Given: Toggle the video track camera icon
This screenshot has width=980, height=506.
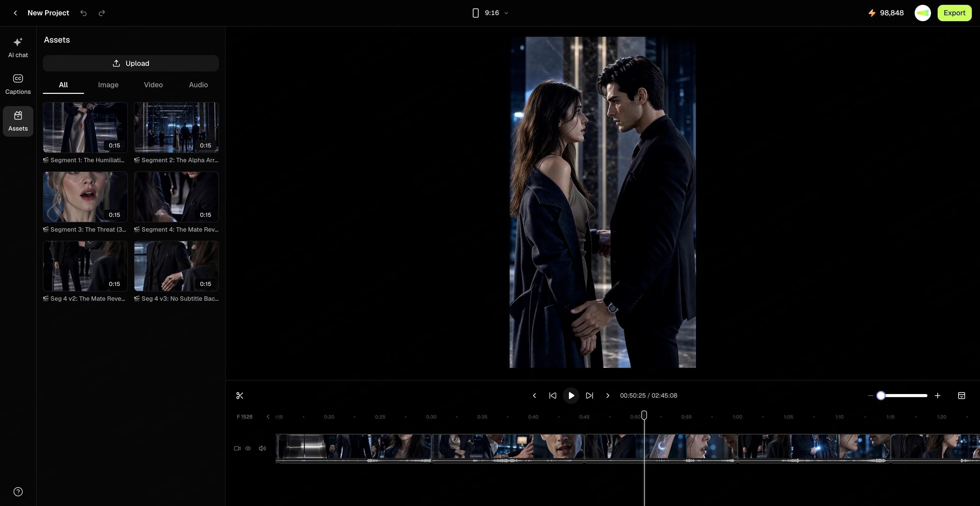Looking at the screenshot, I should tap(237, 448).
